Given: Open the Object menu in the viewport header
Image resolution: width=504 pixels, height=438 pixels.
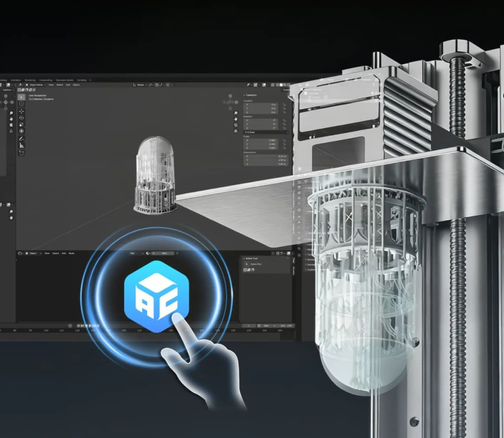Looking at the screenshot, I should click(x=77, y=85).
